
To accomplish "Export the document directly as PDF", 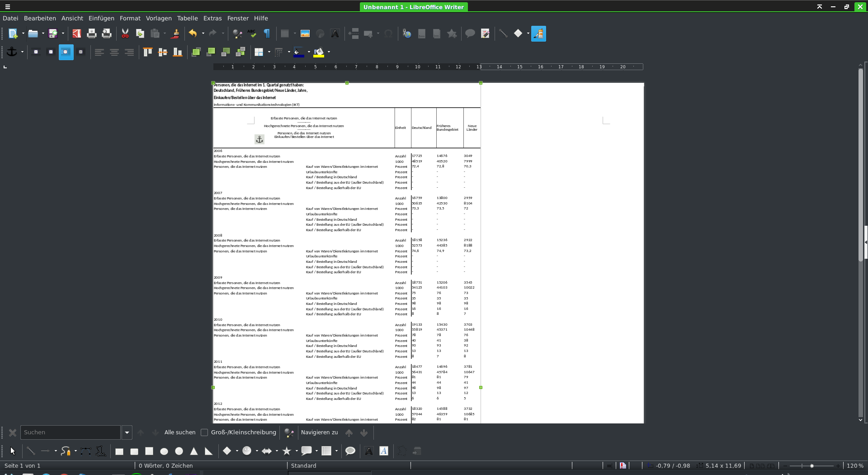I will pos(76,33).
